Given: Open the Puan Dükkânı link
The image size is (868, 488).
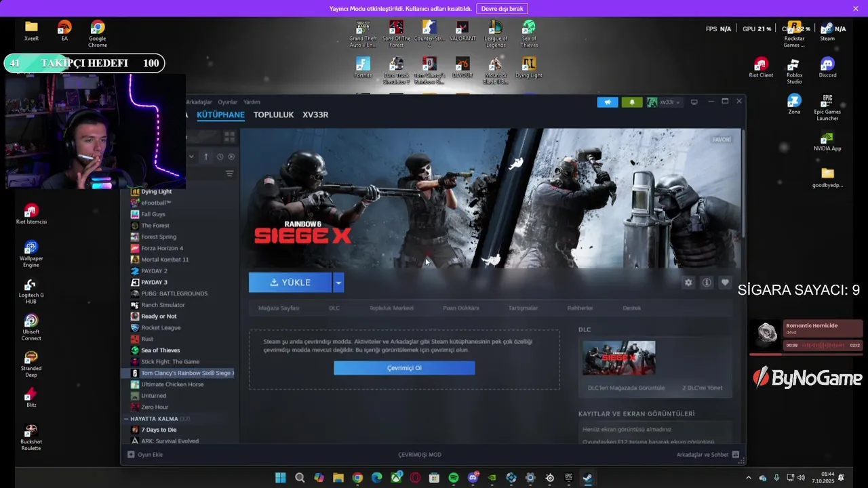Looking at the screenshot, I should (461, 308).
